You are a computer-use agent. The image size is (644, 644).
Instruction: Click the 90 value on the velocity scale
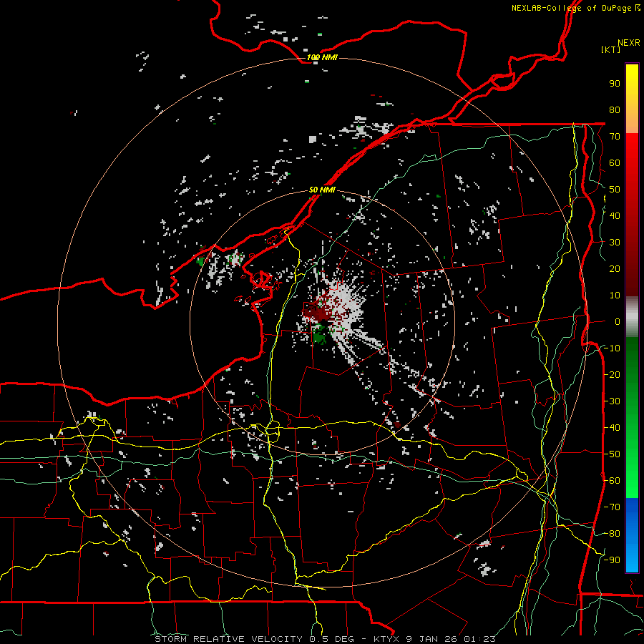coord(615,84)
